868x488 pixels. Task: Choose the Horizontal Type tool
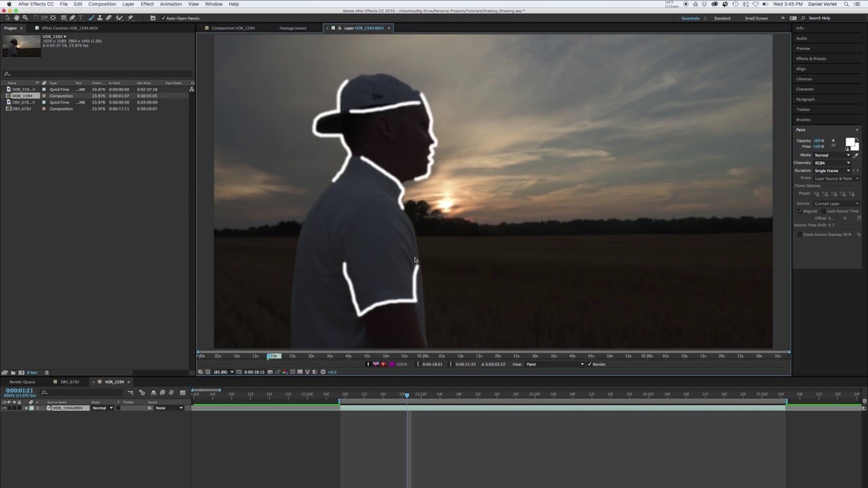point(80,18)
